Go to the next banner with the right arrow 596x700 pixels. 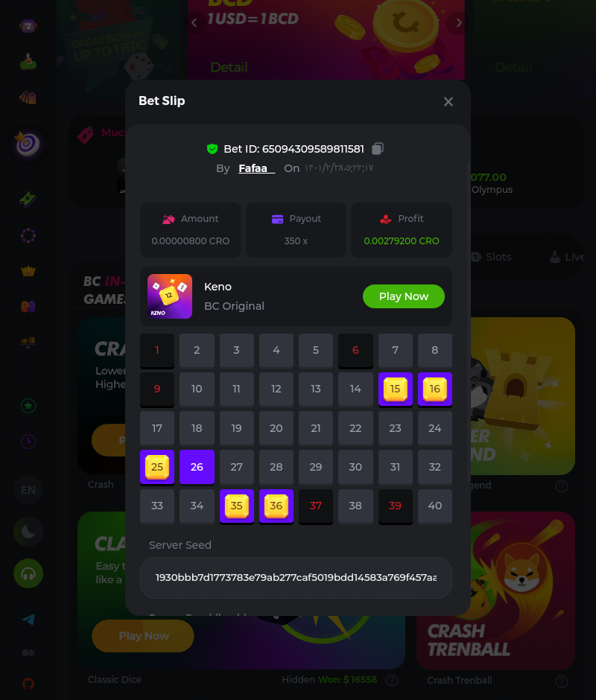[x=459, y=23]
